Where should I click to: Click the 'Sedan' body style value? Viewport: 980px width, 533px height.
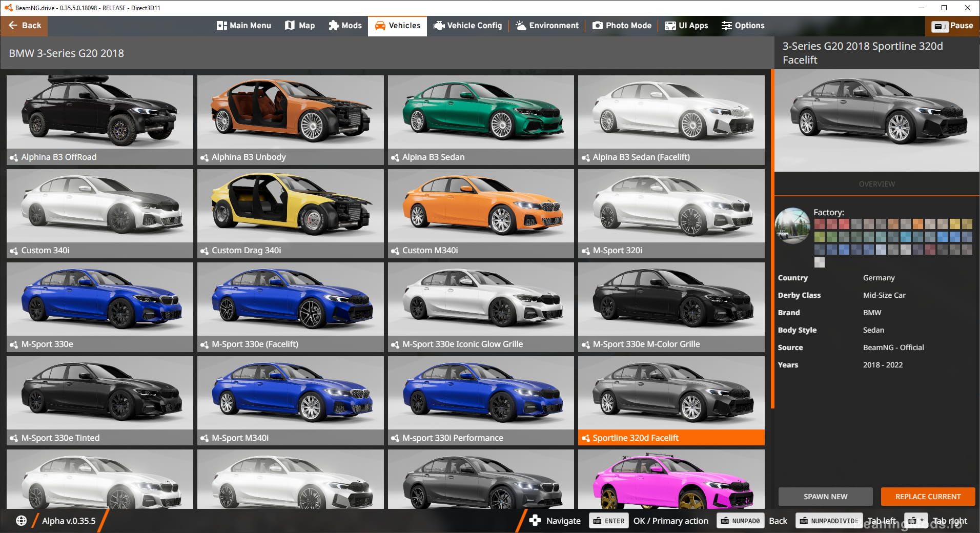tap(873, 330)
